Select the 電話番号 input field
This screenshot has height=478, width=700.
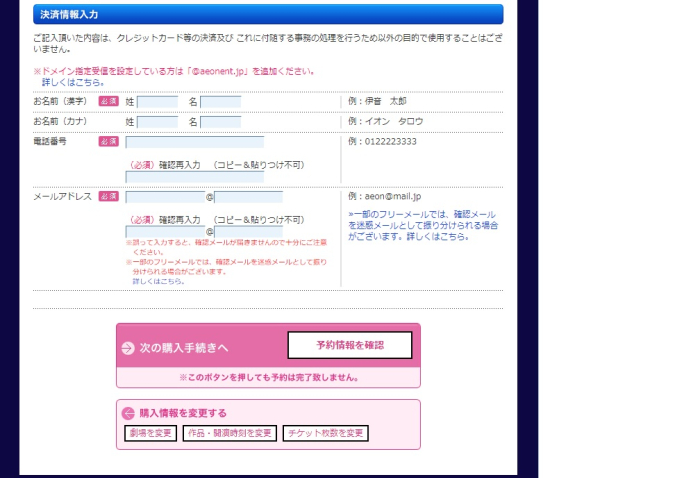[x=194, y=142]
